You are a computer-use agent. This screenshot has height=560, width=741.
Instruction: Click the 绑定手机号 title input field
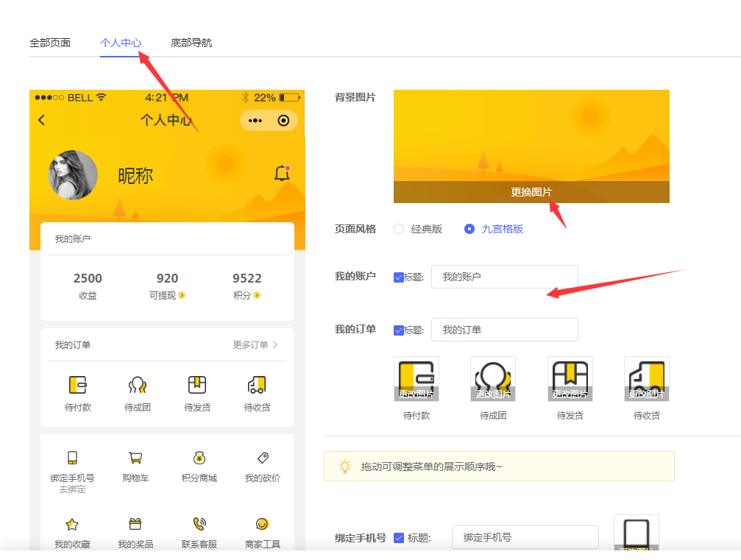525,537
